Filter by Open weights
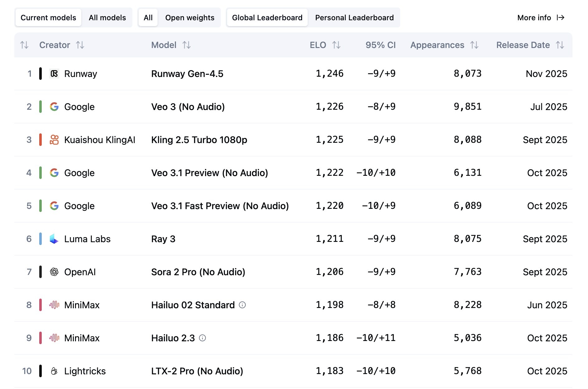The width and height of the screenshot is (588, 389). point(190,17)
